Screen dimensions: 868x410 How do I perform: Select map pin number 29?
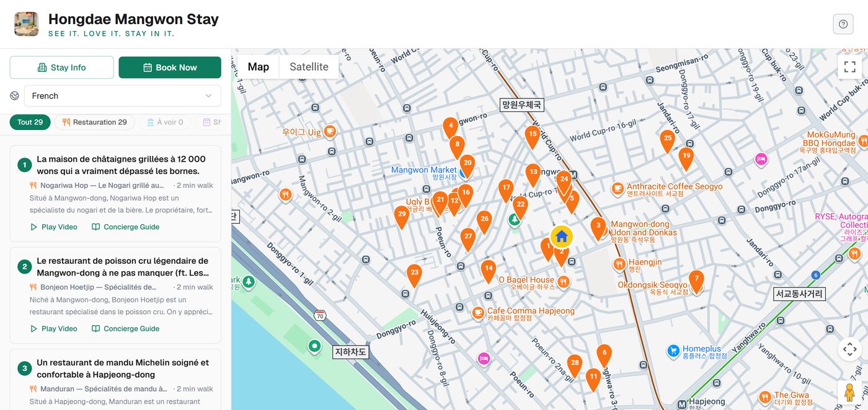[402, 217]
